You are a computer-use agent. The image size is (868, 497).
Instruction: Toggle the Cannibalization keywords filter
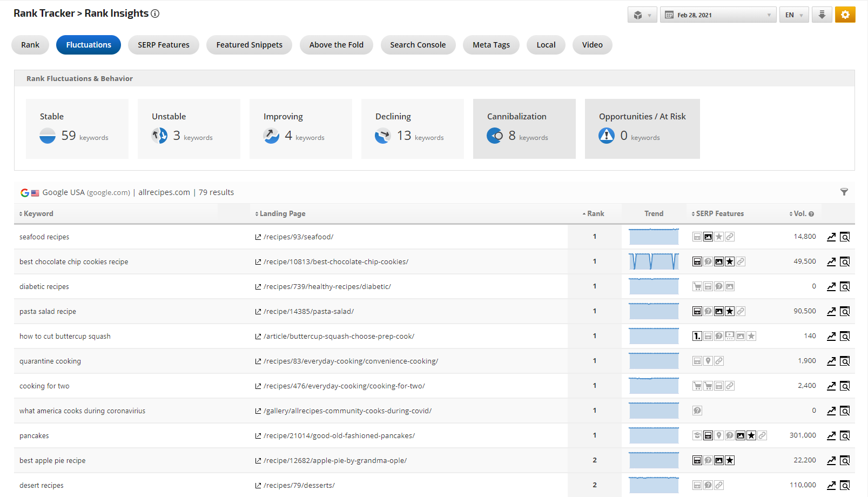tap(524, 129)
